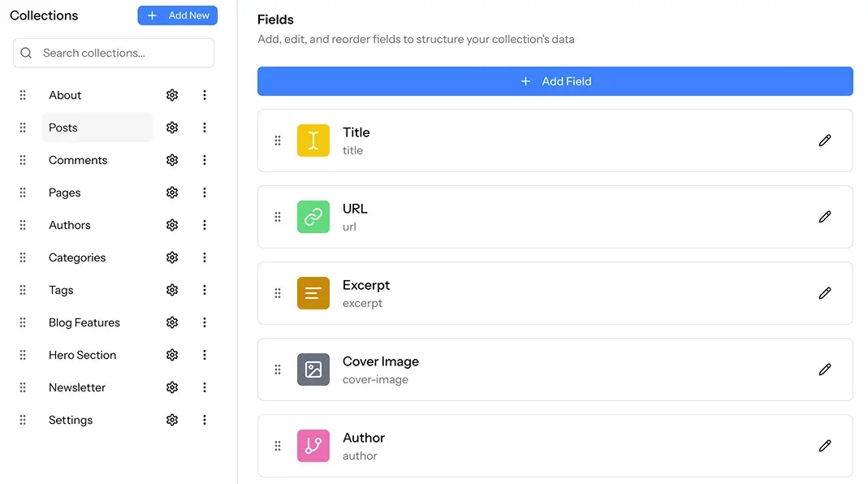Open the three-dot menu for Posts
The image size is (868, 484).
(205, 127)
